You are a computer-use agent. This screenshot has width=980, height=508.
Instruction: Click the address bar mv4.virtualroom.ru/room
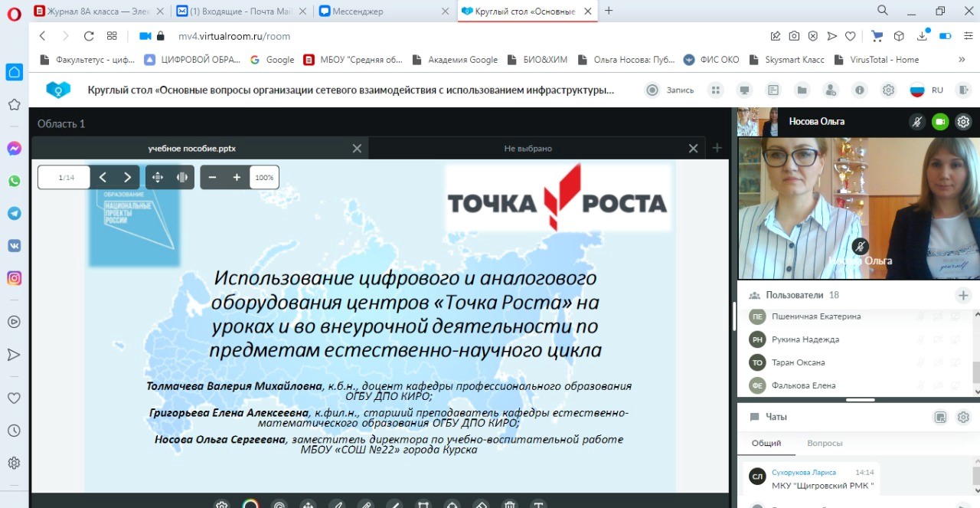point(234,36)
